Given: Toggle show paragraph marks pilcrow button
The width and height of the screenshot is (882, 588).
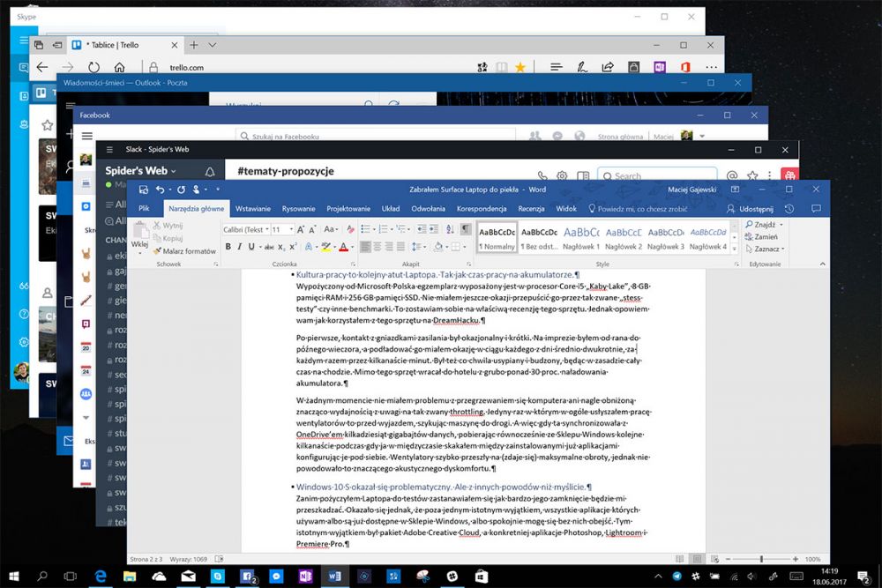Looking at the screenshot, I should (x=466, y=229).
